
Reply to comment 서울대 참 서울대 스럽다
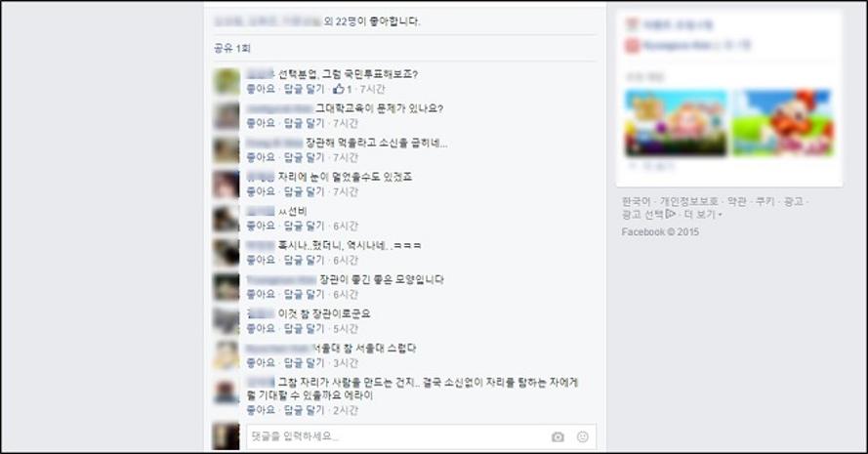click(x=304, y=362)
